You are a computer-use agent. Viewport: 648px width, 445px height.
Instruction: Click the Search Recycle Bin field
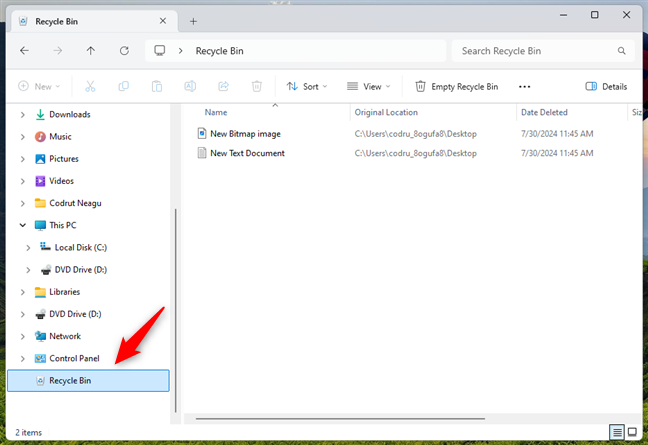tap(543, 51)
